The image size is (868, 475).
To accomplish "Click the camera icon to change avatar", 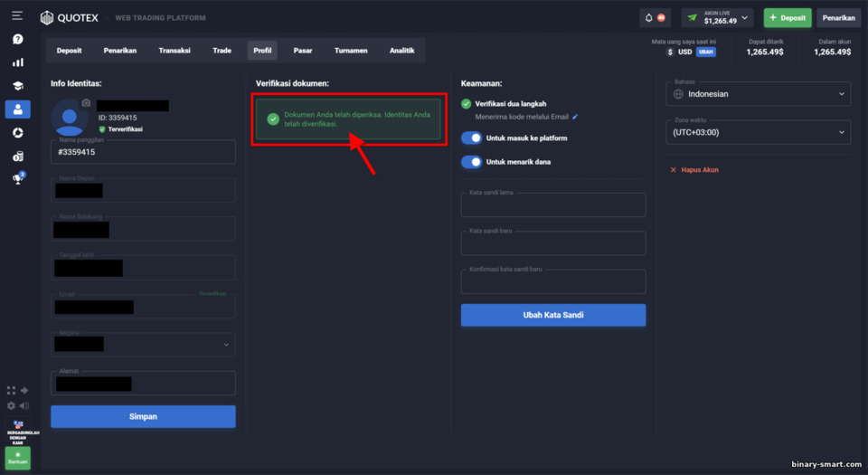I will [86, 103].
